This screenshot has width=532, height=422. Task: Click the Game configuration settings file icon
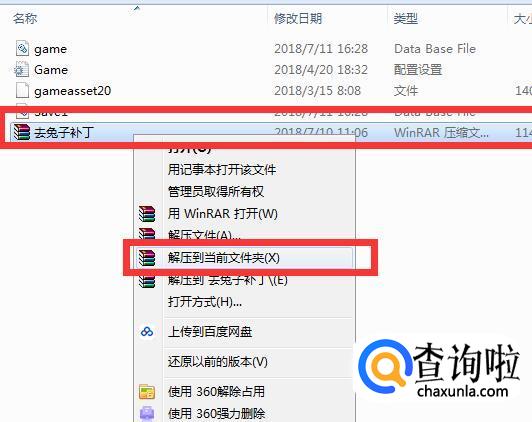[x=21, y=70]
